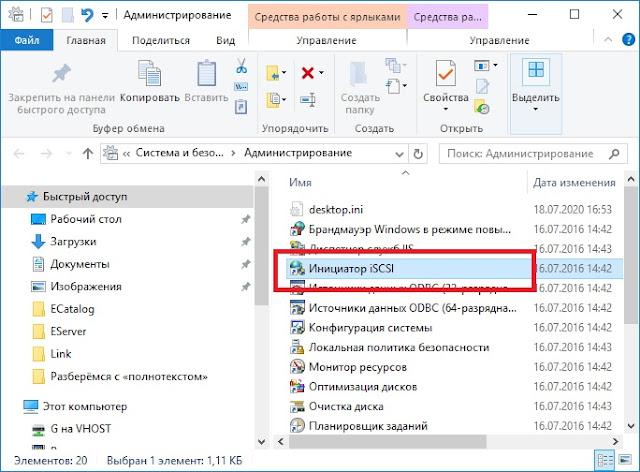Open recent locations dropdown beside Forward arrow

coord(69,154)
